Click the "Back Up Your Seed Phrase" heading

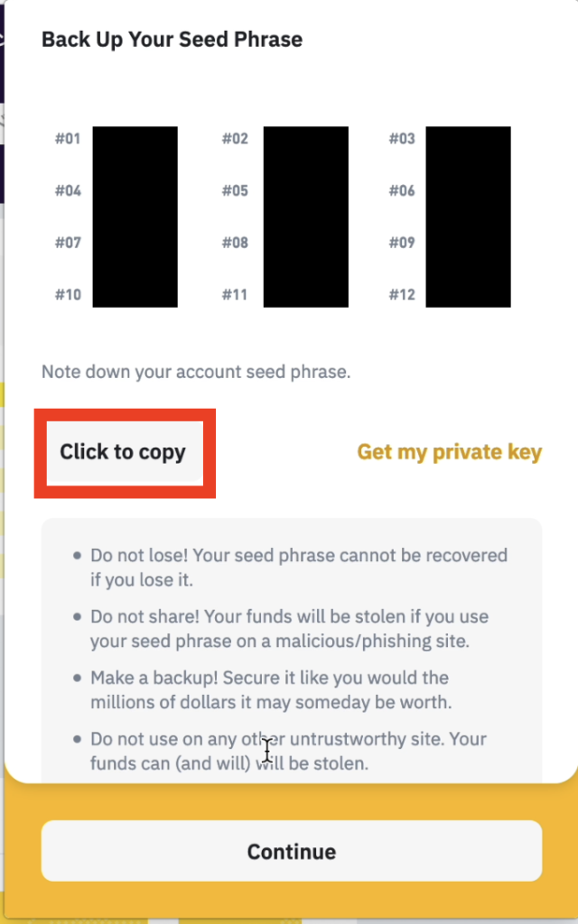172,40
